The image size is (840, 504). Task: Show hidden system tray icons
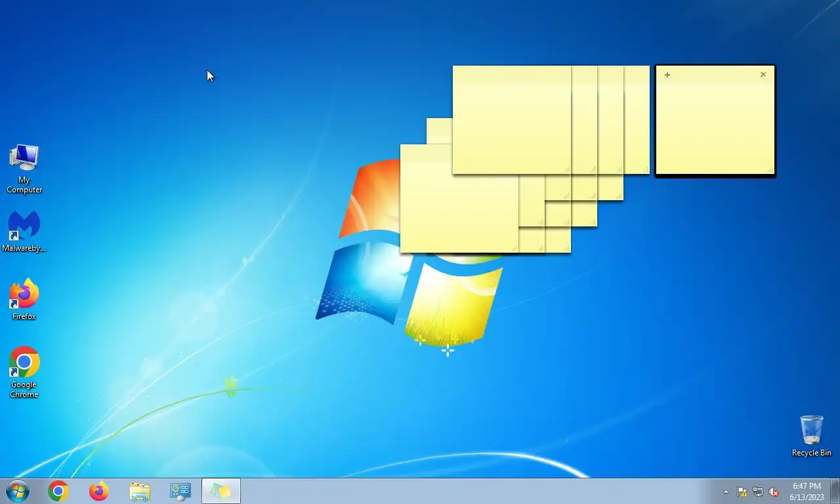point(726,492)
